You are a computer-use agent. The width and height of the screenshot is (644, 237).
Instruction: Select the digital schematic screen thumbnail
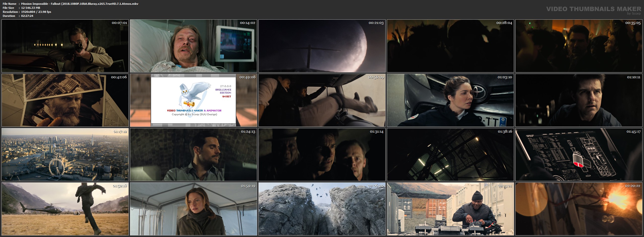(579, 155)
